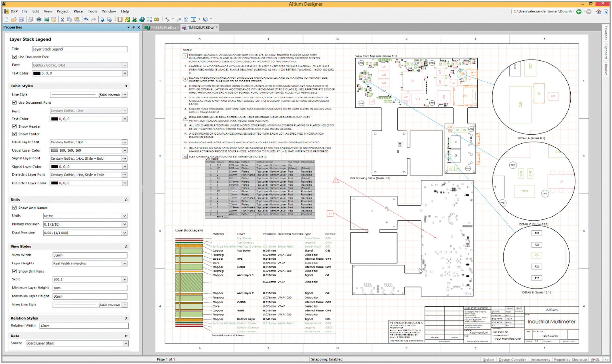Open the Tools menu
The image size is (612, 364).
pyautogui.click(x=92, y=11)
